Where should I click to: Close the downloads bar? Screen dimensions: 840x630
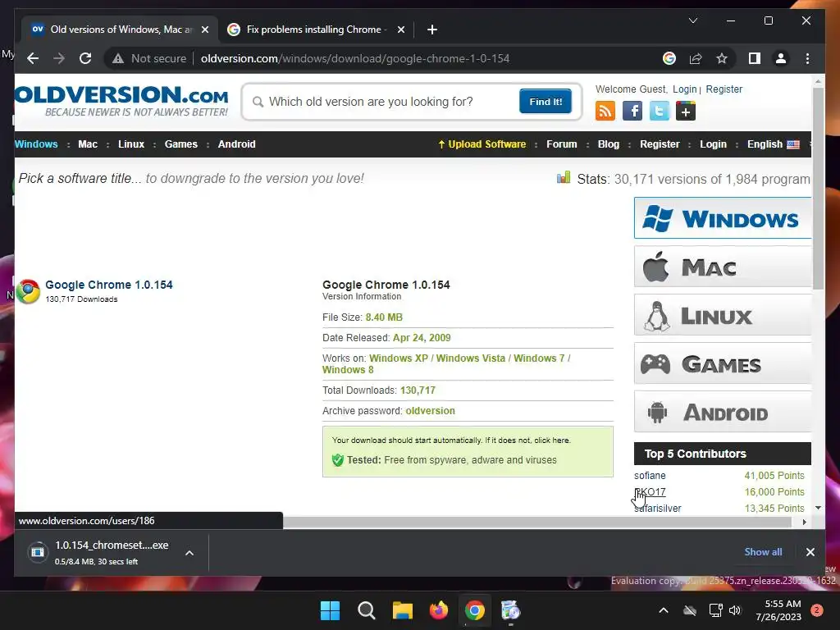810,552
